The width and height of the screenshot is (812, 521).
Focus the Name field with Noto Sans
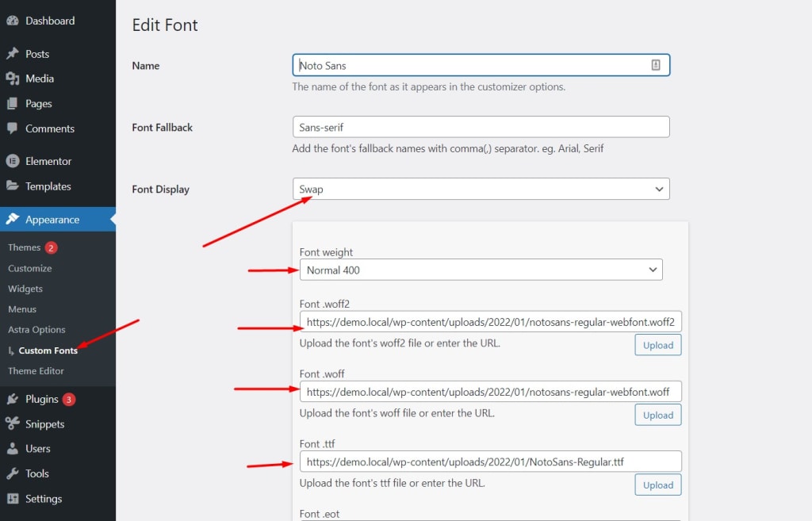(481, 65)
